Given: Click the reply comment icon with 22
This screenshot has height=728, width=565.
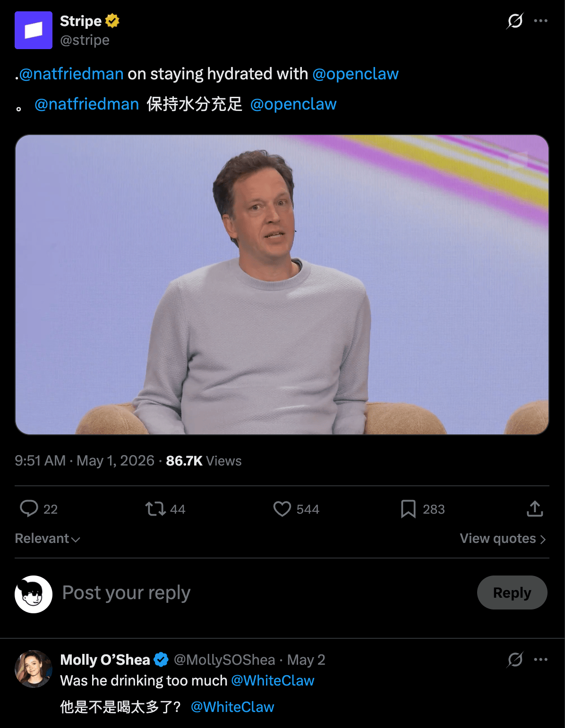Looking at the screenshot, I should [29, 509].
